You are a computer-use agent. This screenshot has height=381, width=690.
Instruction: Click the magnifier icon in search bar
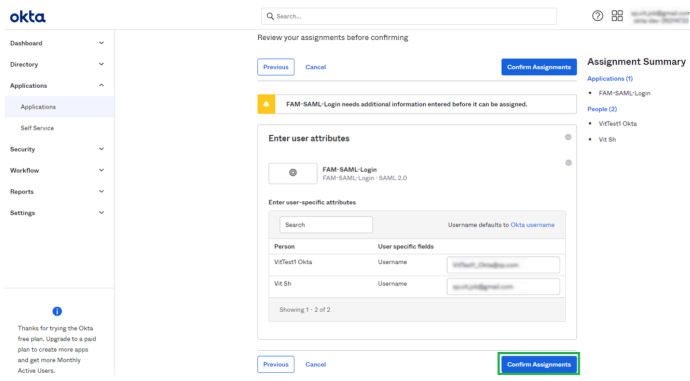pos(270,16)
